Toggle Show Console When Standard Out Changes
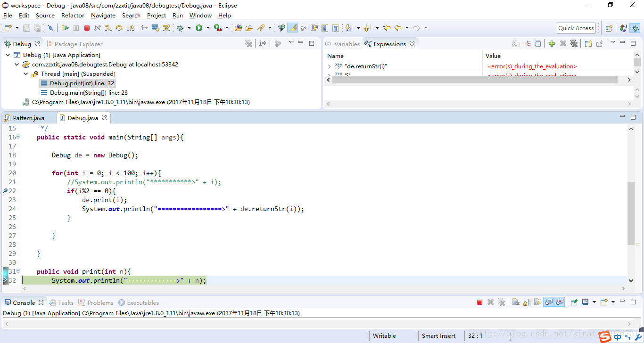Image resolution: width=644 pixels, height=343 pixels. [548, 302]
